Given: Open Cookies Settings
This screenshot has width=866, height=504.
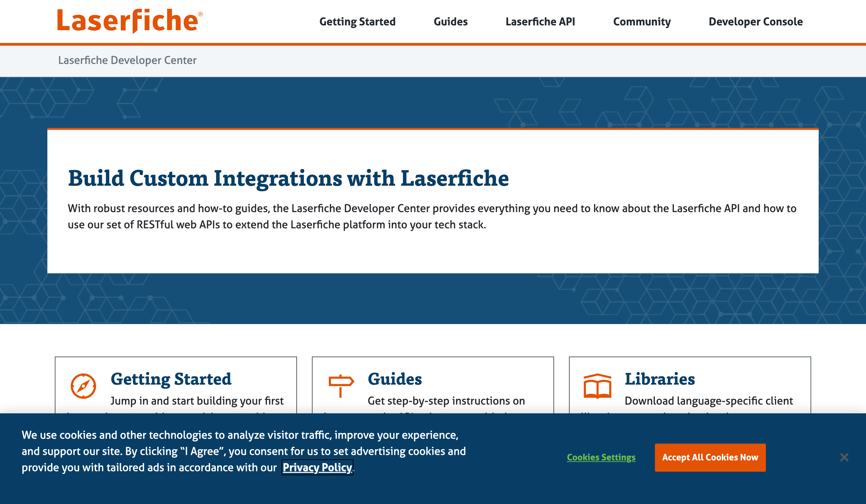Looking at the screenshot, I should coord(601,457).
